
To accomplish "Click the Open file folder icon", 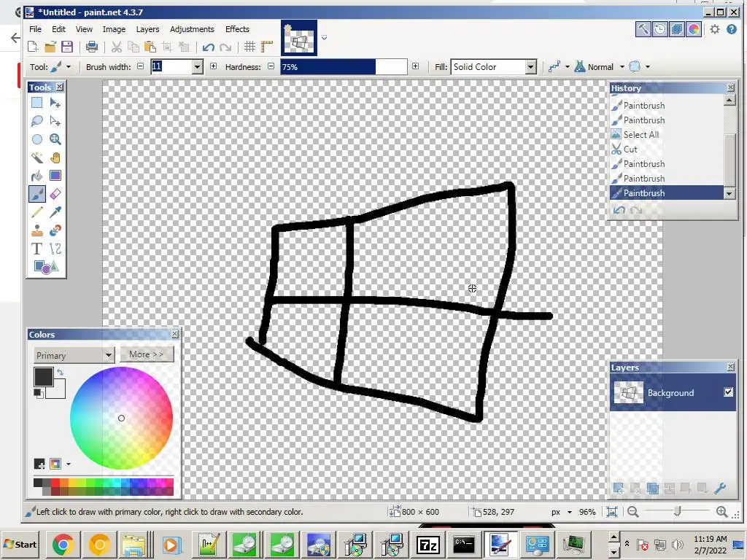I will point(50,47).
